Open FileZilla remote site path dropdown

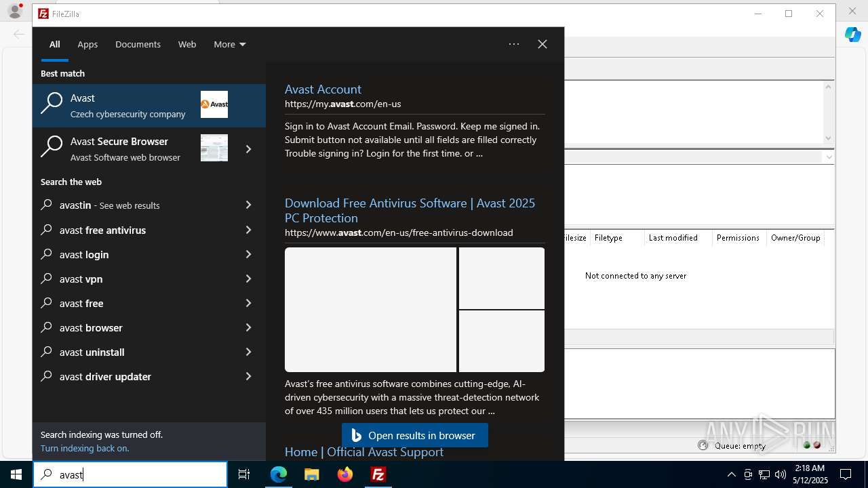(828, 157)
